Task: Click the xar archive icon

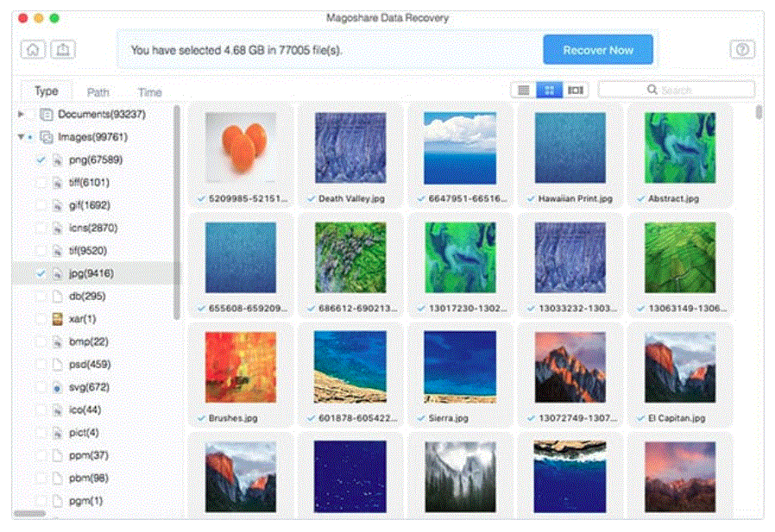Action: tap(58, 319)
